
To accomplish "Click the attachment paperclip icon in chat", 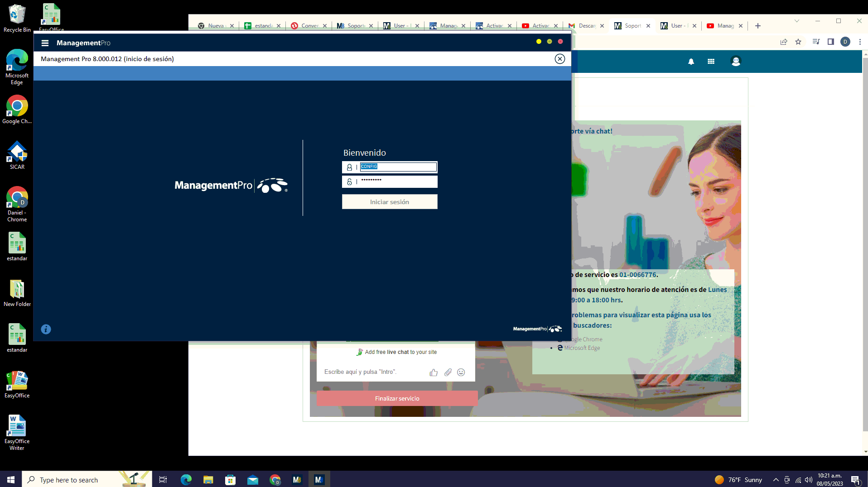I will point(448,372).
